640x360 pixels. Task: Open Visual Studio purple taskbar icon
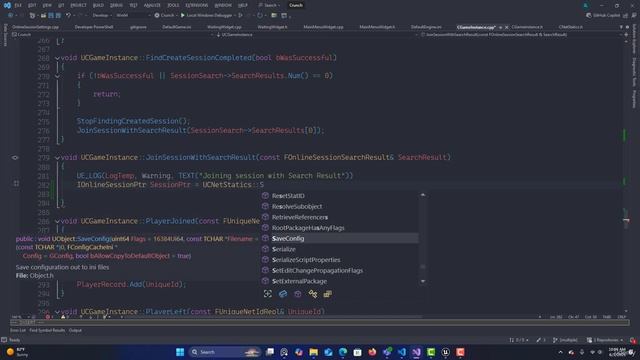[x=416, y=352]
